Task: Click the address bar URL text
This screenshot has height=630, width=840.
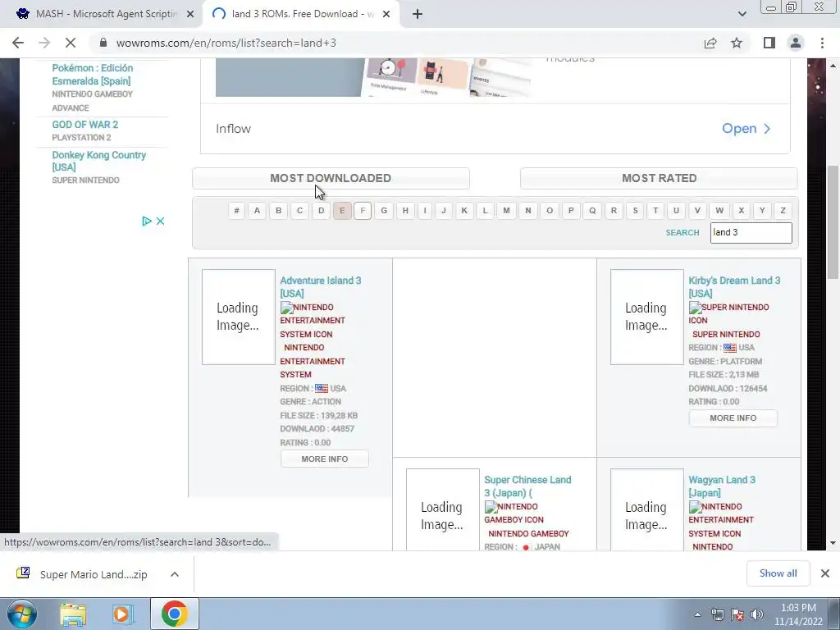Action: [226, 43]
